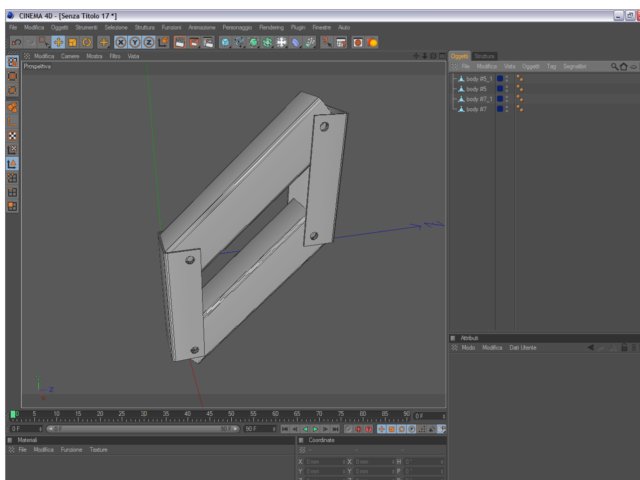Open the Personaggio menu
Screen dimensions: 640x480
[x=237, y=27]
